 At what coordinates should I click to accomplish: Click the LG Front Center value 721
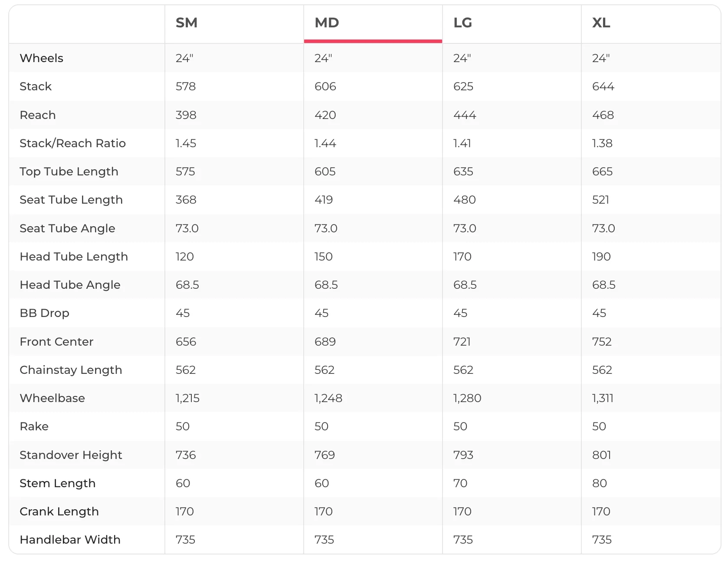[462, 342]
